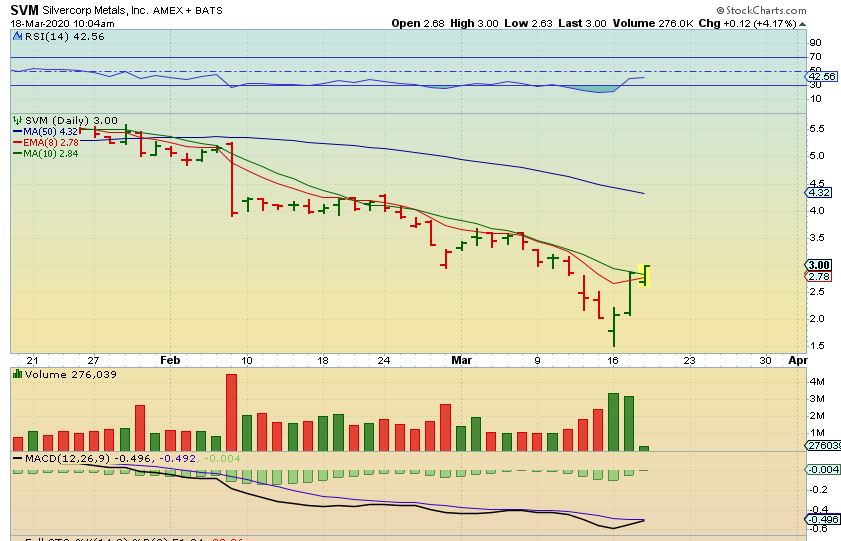The height and width of the screenshot is (541, 841).
Task: Click the SVM (Daily) 3.00 legend label
Action: 71,120
